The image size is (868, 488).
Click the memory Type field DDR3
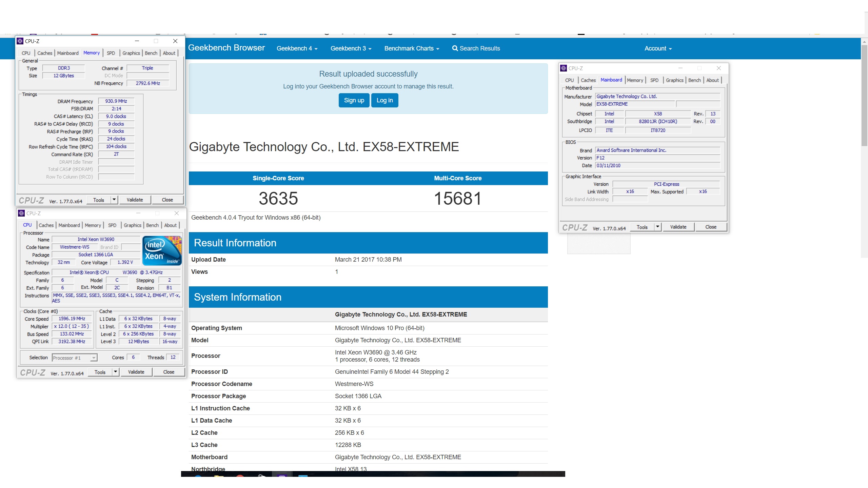[64, 68]
